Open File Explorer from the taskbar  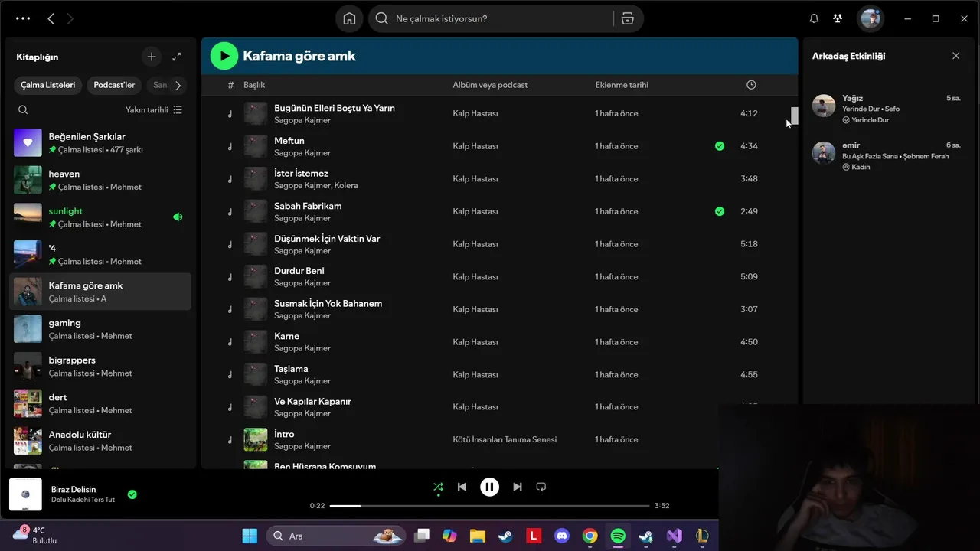[478, 536]
